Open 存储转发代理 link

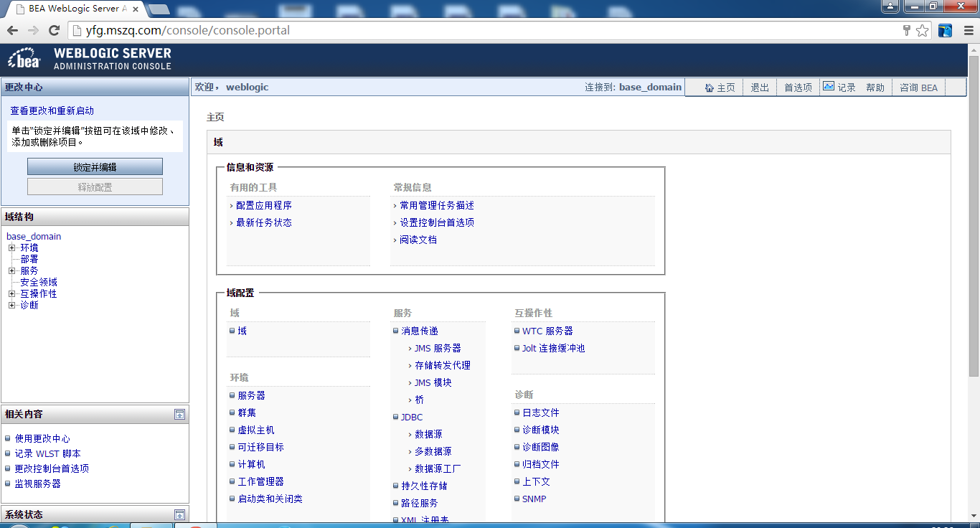pyautogui.click(x=443, y=365)
